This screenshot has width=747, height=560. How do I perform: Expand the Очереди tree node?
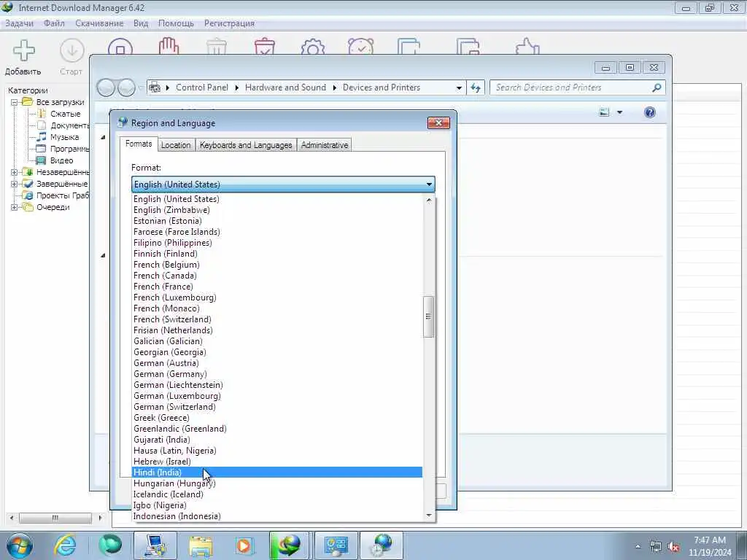[15, 207]
